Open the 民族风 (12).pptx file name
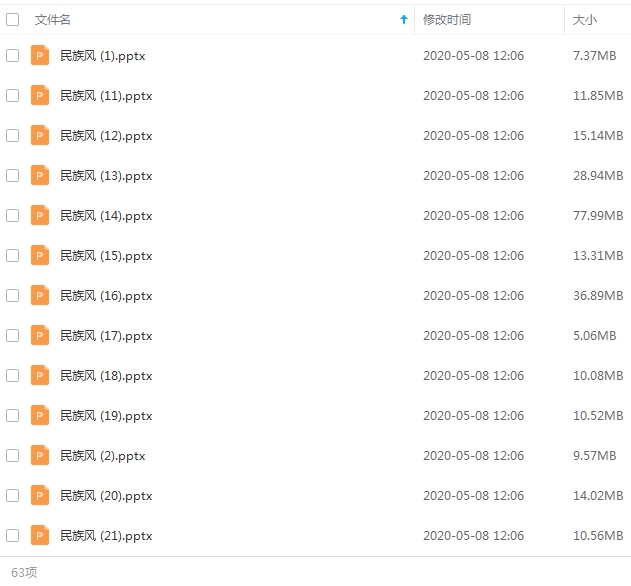Screen dimensions: 631x586 point(106,136)
